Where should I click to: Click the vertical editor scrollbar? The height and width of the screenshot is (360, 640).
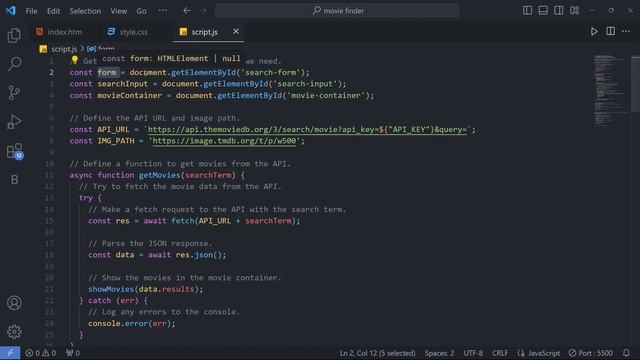pyautogui.click(x=636, y=84)
